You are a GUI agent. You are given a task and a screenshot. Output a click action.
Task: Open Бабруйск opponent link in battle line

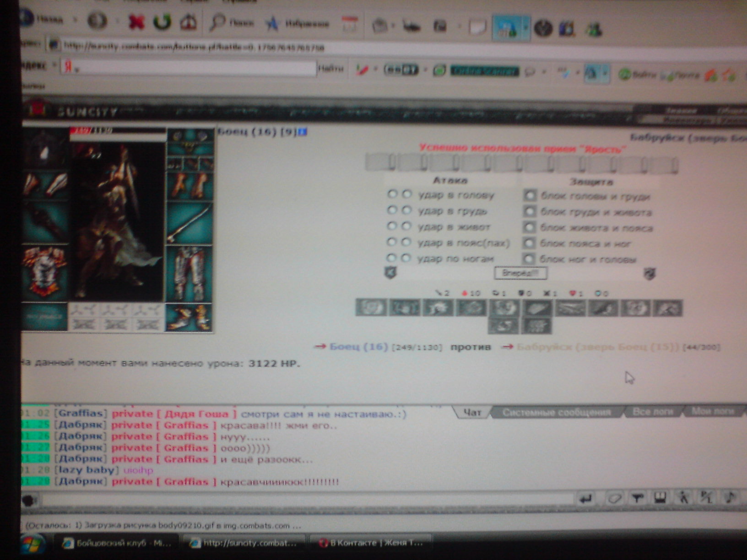point(598,347)
